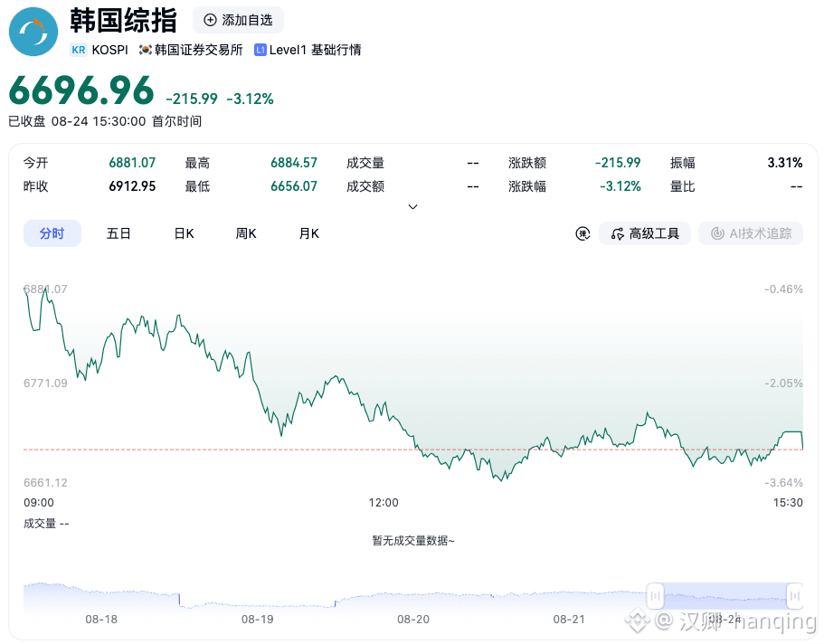Switch to the 日K daily chart tab
The width and height of the screenshot is (824, 644).
click(184, 233)
